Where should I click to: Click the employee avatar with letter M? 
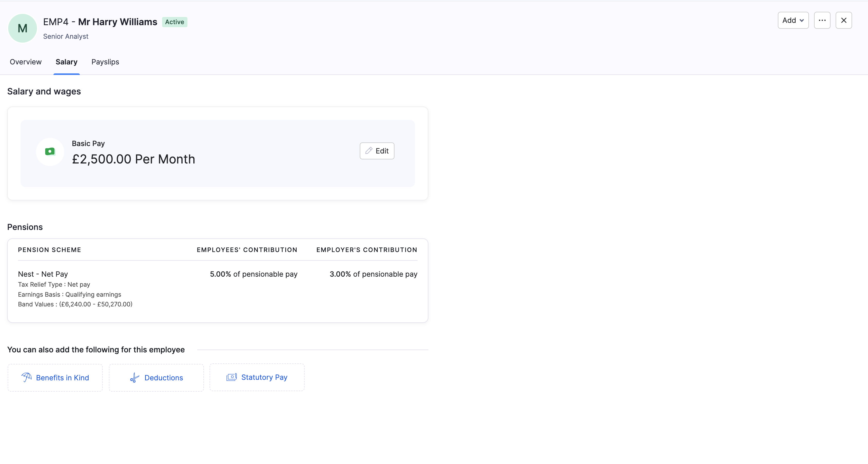(22, 28)
